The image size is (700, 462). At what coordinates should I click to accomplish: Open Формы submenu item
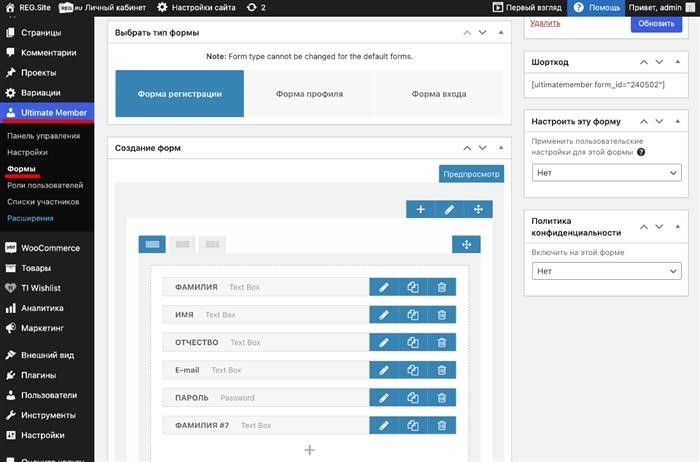pos(21,169)
